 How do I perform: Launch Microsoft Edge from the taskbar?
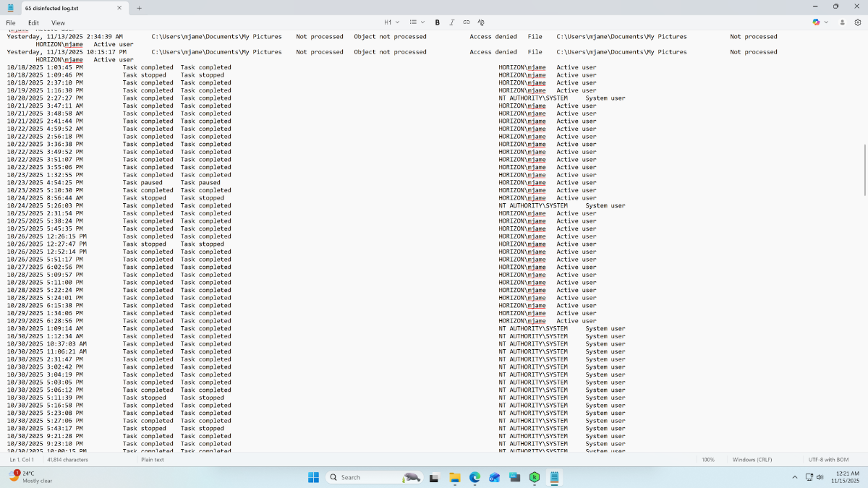coord(475,477)
